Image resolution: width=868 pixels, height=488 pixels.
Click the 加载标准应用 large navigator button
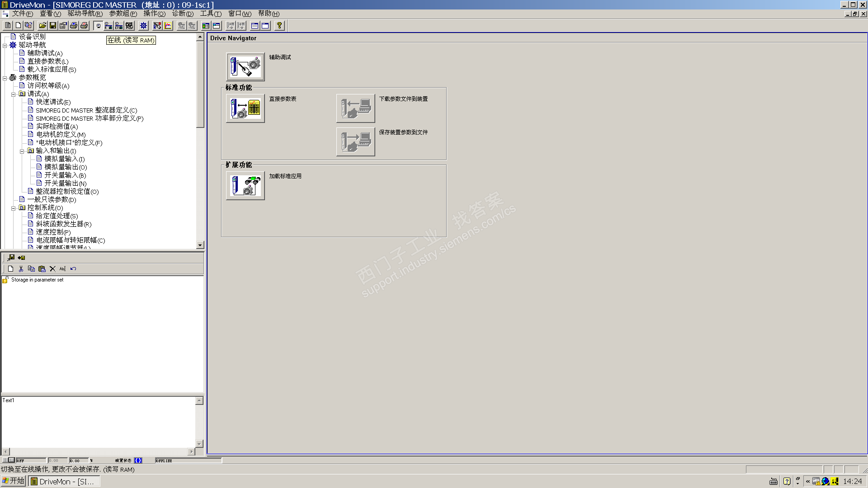click(245, 186)
